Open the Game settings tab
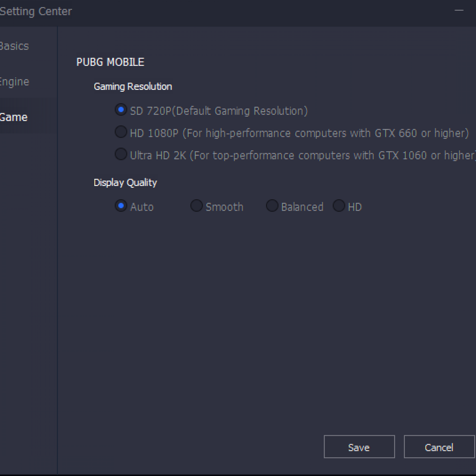 (28, 117)
